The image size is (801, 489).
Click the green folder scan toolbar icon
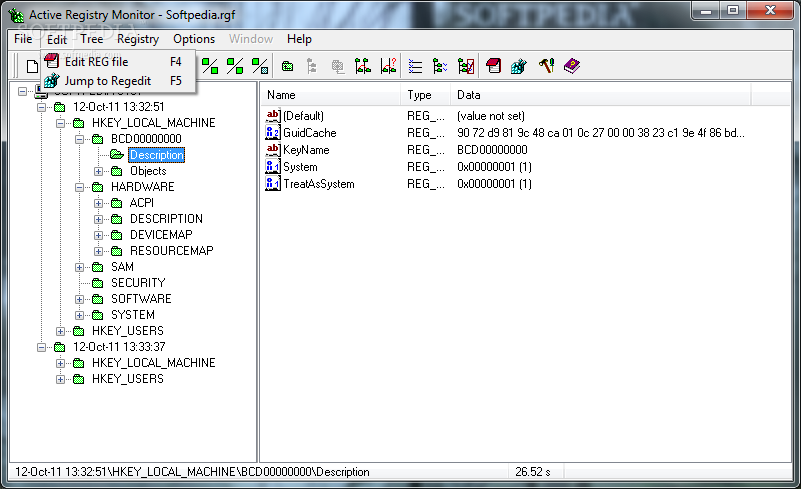pyautogui.click(x=288, y=66)
